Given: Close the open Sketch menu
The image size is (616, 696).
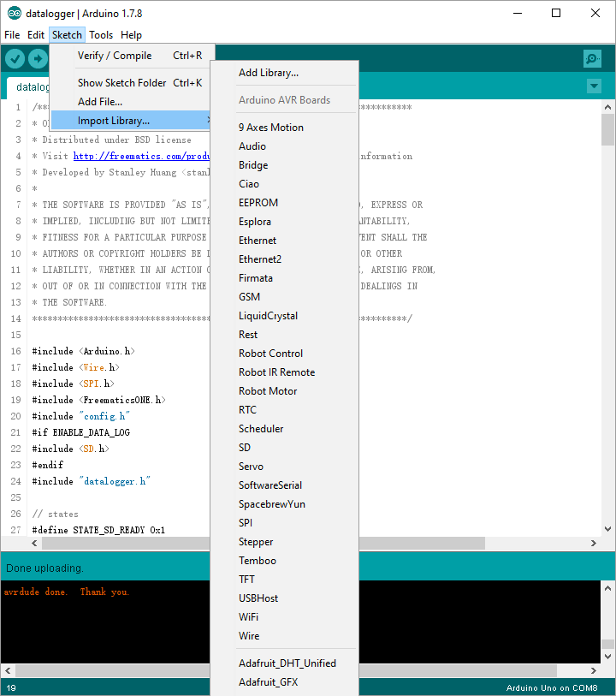Looking at the screenshot, I should pos(67,35).
